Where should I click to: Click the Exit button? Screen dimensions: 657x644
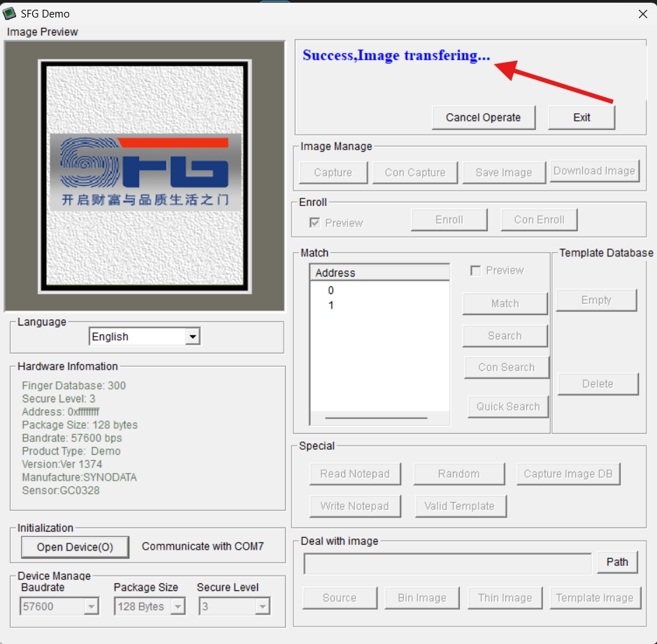point(582,117)
